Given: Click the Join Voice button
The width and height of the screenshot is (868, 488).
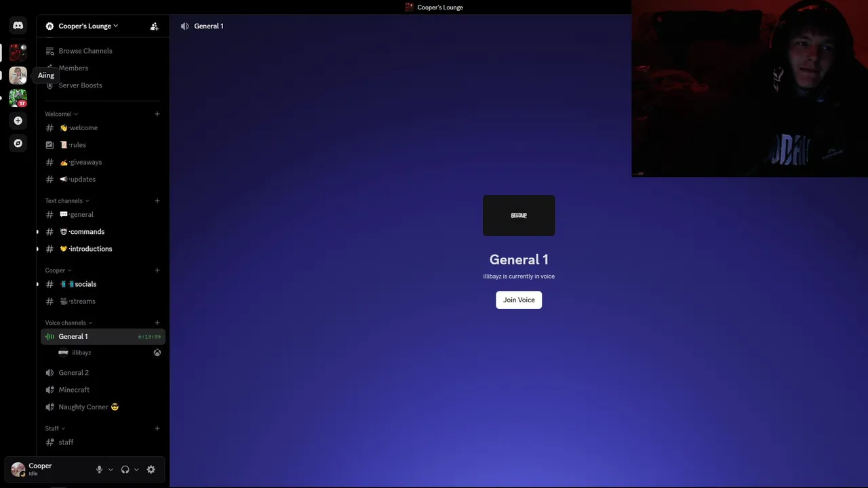Looking at the screenshot, I should point(519,300).
